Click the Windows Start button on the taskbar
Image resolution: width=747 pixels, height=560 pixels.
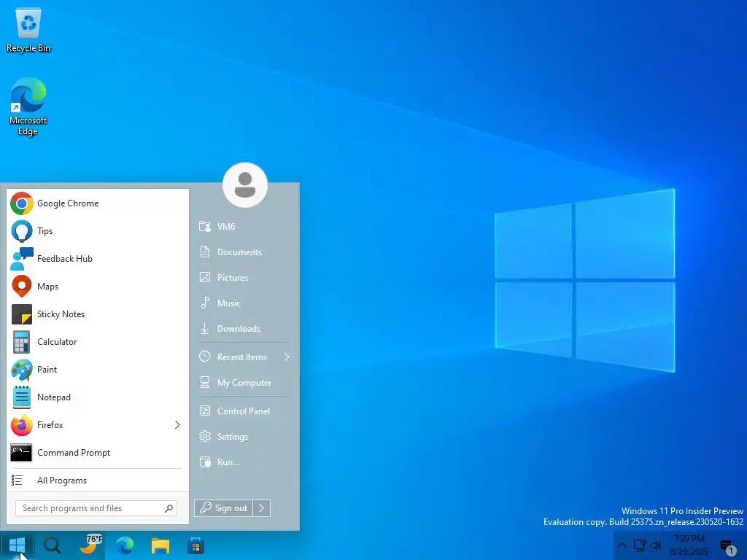point(18,545)
